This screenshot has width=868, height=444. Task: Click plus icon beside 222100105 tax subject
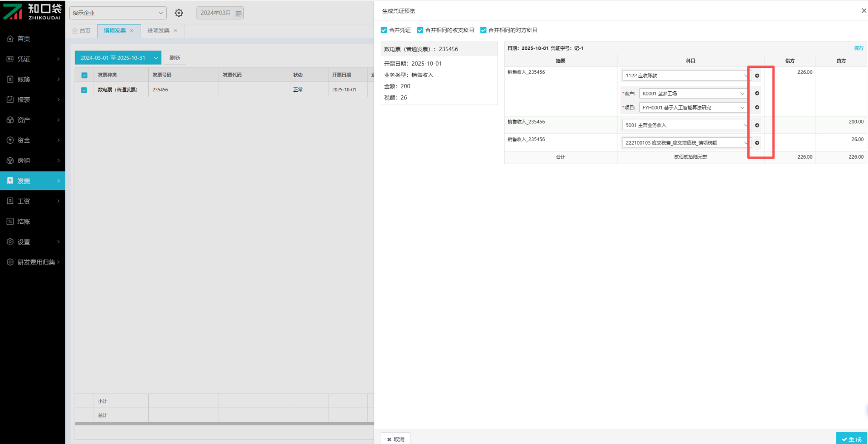(757, 143)
